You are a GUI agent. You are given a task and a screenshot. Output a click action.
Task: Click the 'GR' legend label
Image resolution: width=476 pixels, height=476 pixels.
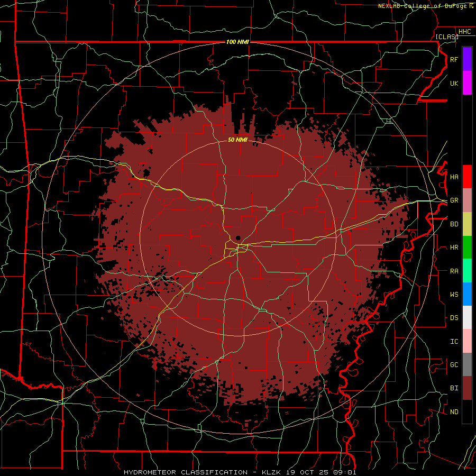(454, 200)
